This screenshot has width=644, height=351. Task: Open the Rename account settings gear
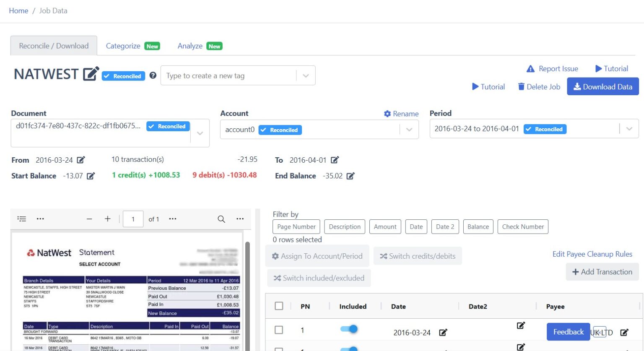[387, 113]
